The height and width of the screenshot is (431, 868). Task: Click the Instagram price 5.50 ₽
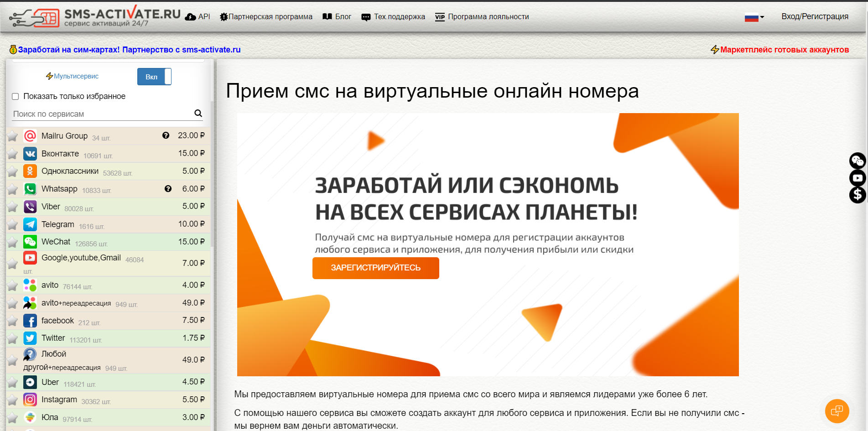coord(193,400)
